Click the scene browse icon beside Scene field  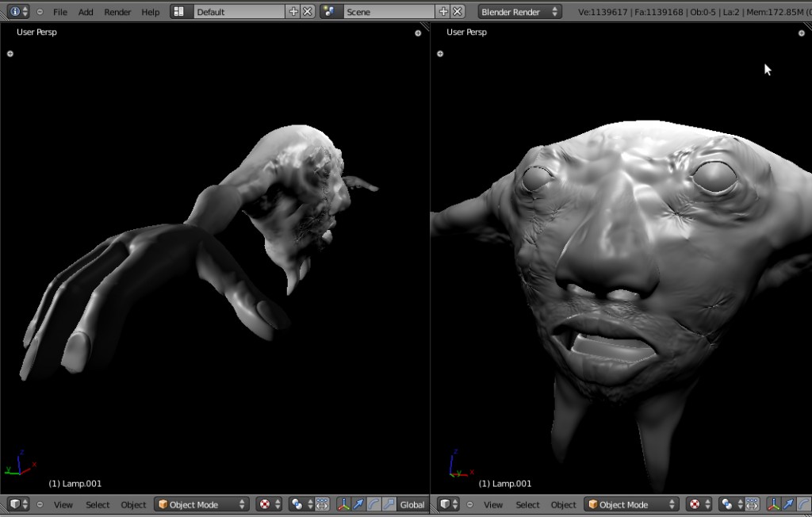click(329, 11)
